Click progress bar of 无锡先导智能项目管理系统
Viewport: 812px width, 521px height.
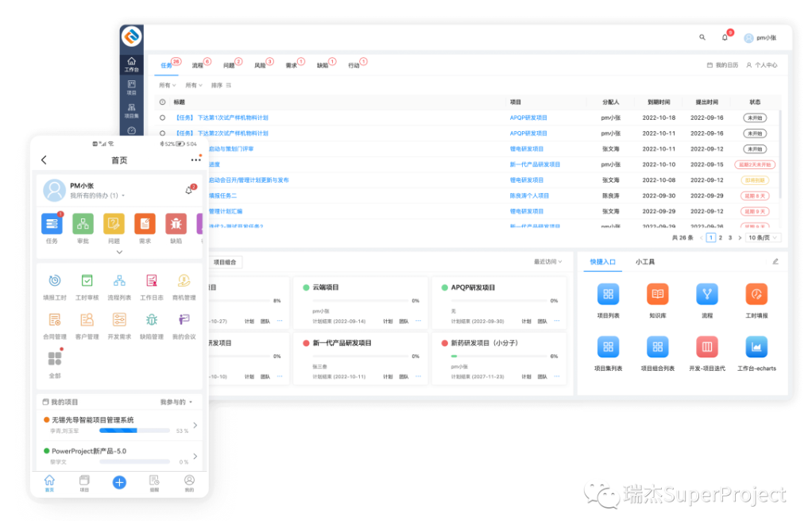(x=133, y=430)
